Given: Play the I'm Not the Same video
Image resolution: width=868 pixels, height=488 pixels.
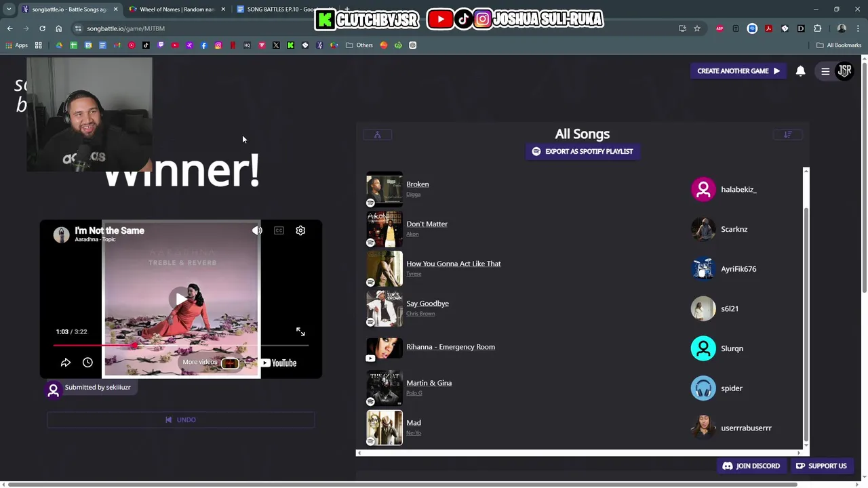Looking at the screenshot, I should [181, 299].
